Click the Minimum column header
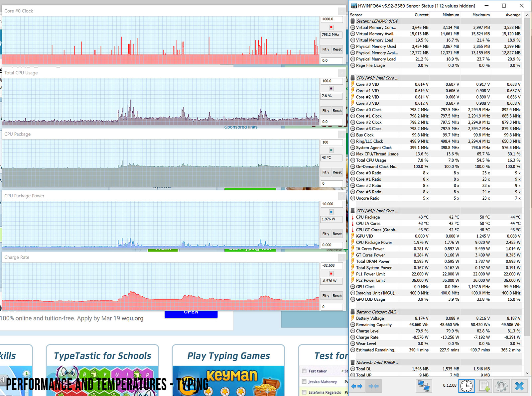 [x=451, y=15]
